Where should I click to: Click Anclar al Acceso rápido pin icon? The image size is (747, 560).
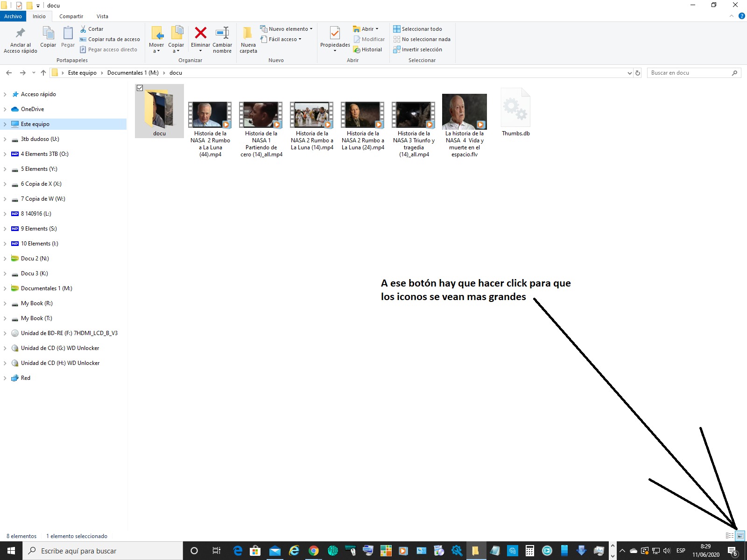click(x=20, y=33)
